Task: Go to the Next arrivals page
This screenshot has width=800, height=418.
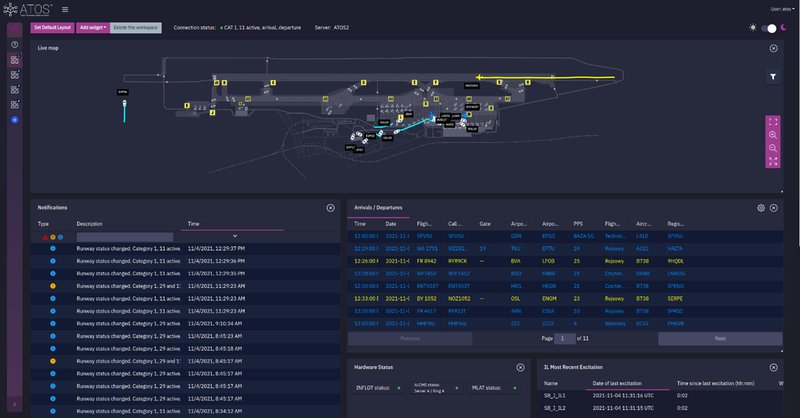Action: 720,338
